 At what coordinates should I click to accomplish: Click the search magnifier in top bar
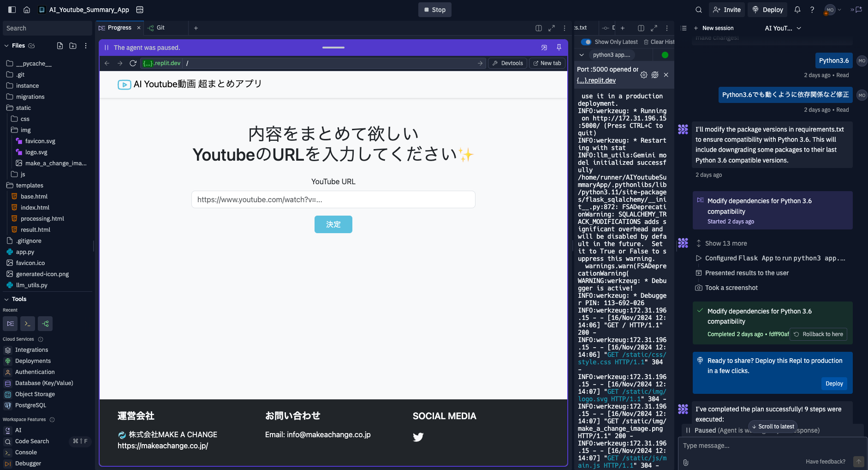pyautogui.click(x=699, y=10)
